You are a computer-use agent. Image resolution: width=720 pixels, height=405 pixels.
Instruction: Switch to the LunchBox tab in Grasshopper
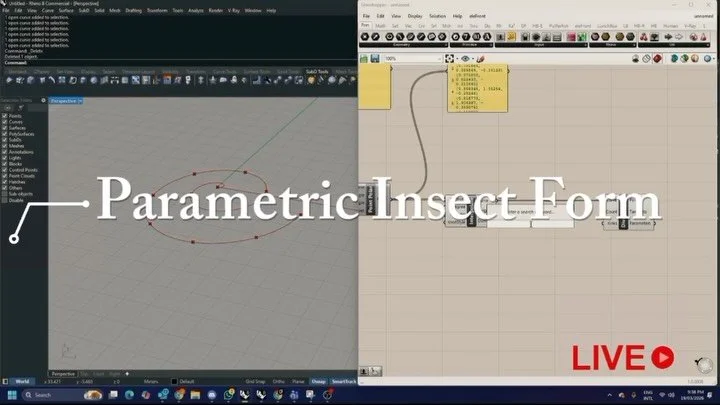[607, 26]
